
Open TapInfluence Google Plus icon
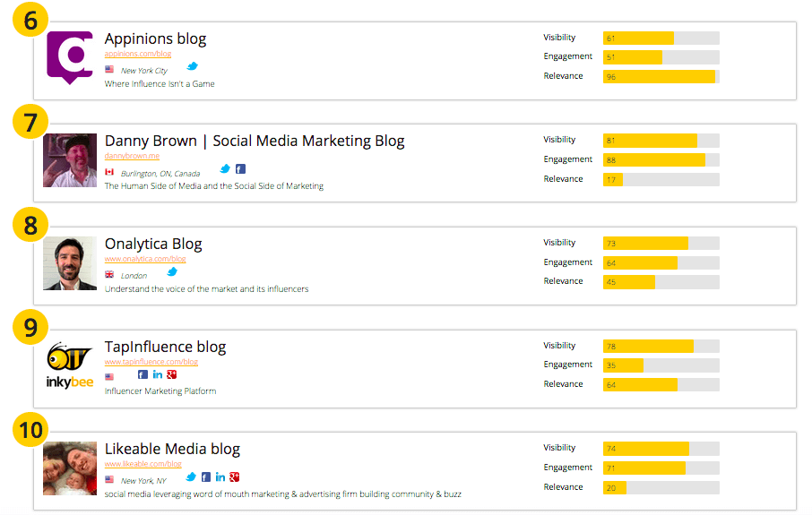point(172,374)
